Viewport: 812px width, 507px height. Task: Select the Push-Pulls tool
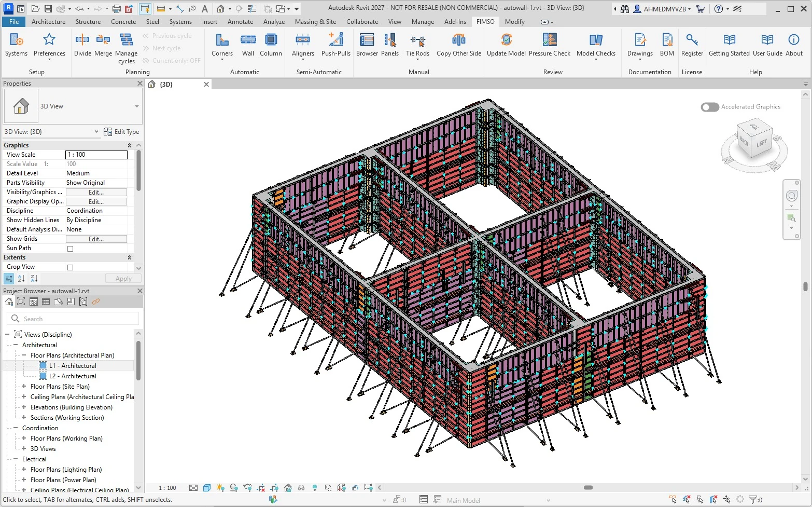click(335, 45)
